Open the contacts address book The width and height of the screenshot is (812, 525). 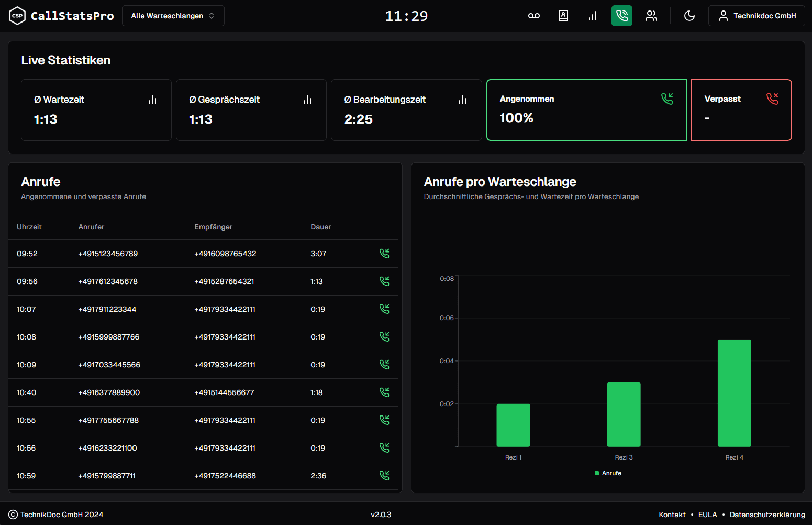coord(563,16)
